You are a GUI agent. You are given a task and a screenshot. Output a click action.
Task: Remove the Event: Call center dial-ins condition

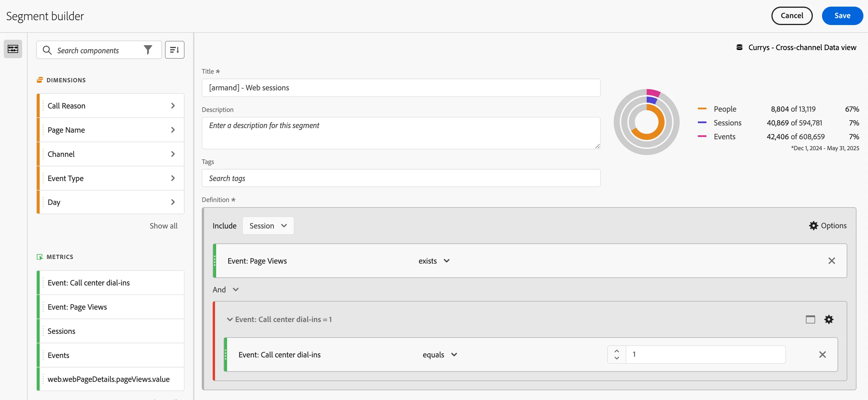click(x=823, y=355)
